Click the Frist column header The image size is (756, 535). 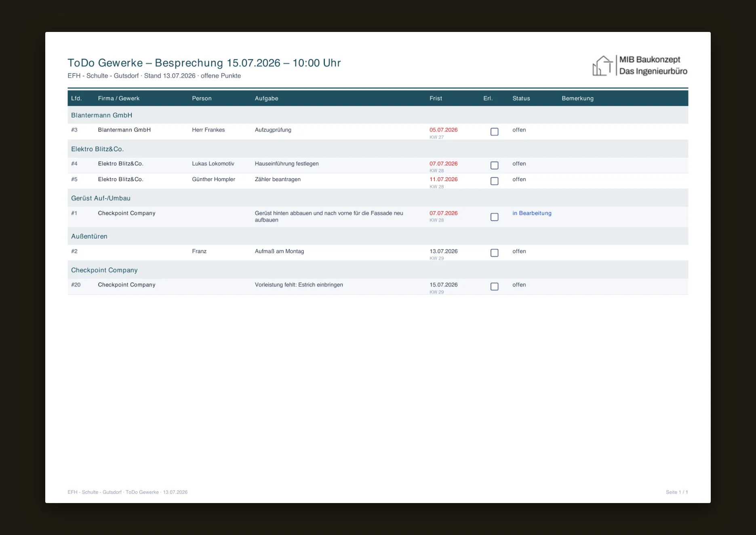click(x=436, y=98)
